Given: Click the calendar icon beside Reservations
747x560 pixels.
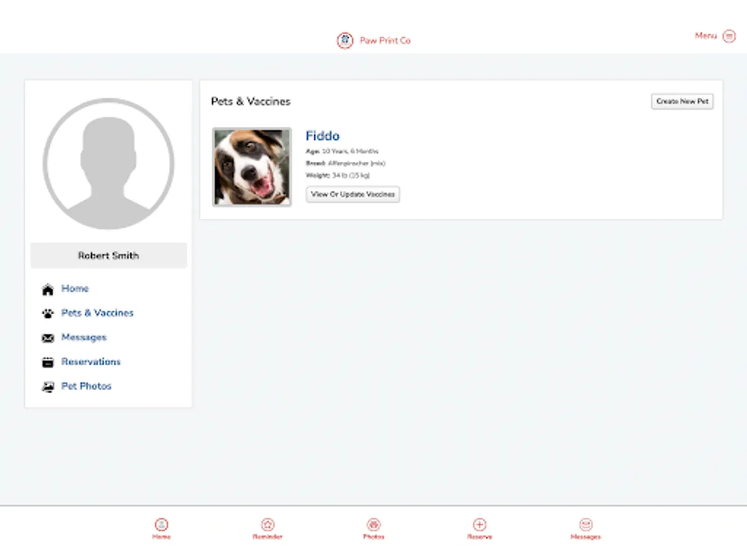Looking at the screenshot, I should pos(48,362).
